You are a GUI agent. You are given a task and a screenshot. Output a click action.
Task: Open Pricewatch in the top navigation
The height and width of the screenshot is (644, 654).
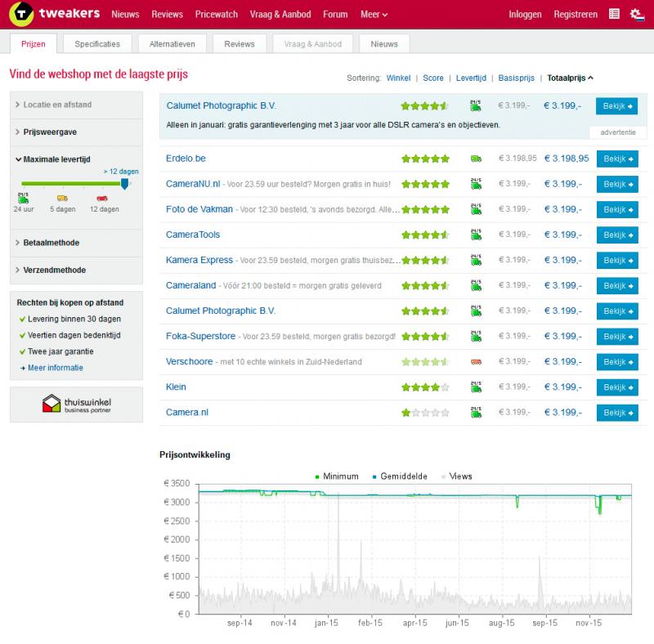click(216, 15)
